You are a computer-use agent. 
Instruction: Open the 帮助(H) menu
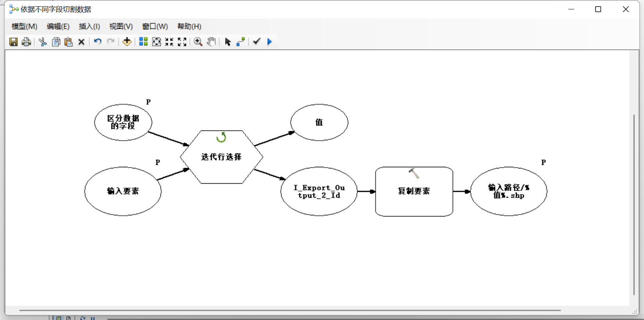[189, 27]
